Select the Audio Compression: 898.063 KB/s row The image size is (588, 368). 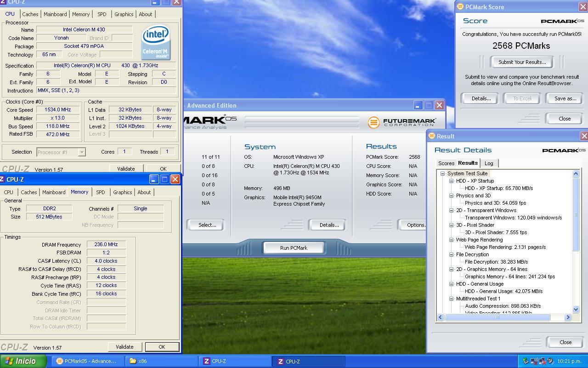point(503,306)
